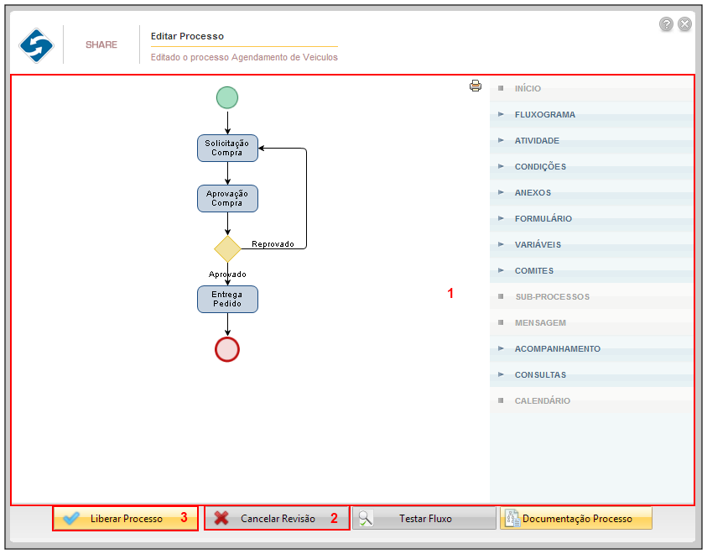Click the Reprovado transition label

pos(273,244)
